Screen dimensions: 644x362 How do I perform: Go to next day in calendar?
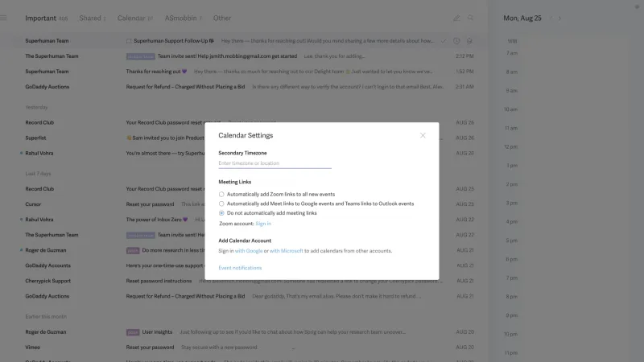point(559,18)
